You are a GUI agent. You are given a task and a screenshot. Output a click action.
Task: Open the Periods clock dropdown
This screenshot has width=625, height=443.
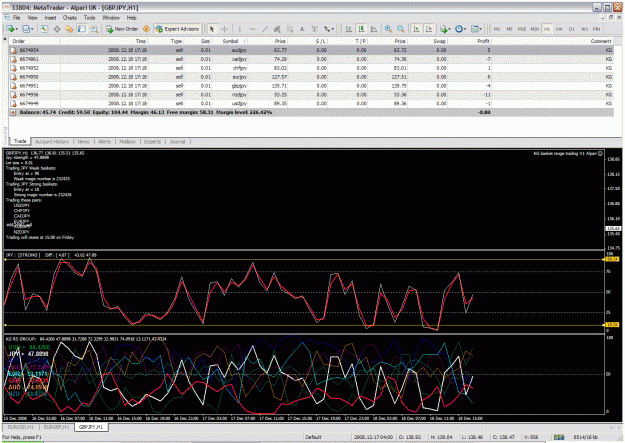(x=461, y=29)
